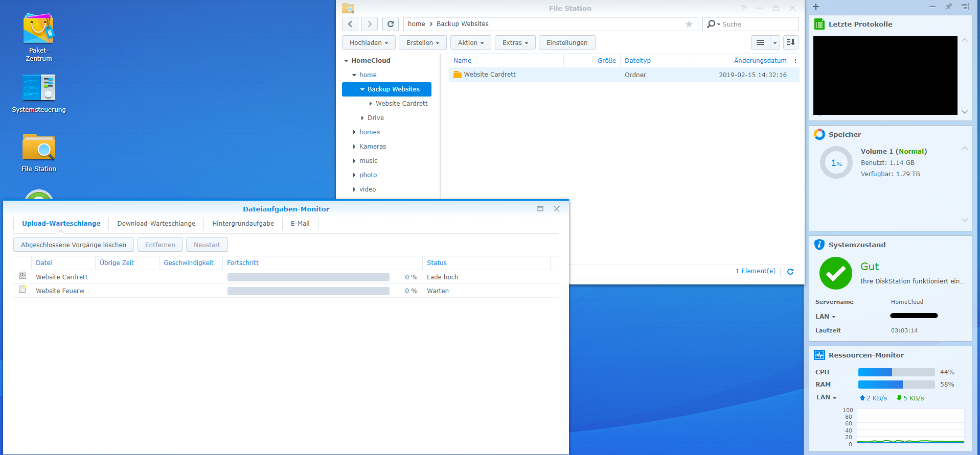Sort upload queue by Status column
The width and height of the screenshot is (980, 455).
coord(486,263)
